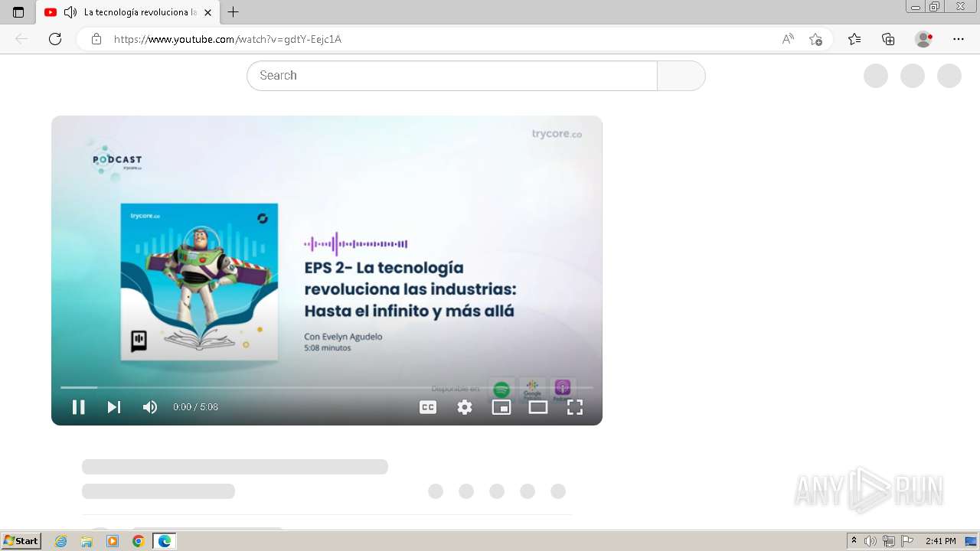Mute the video player volume
The height and width of the screenshot is (551, 980).
pos(150,407)
